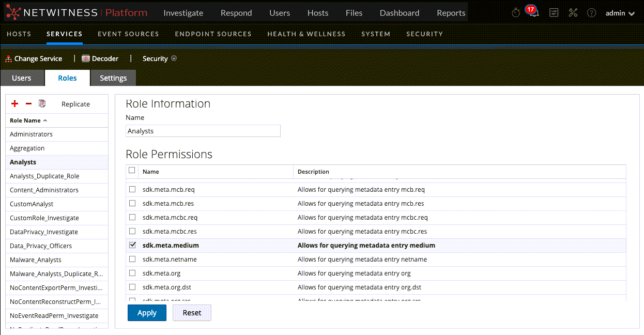This screenshot has width=644, height=335.
Task: Click the red minus delete role icon
Action: [28, 104]
